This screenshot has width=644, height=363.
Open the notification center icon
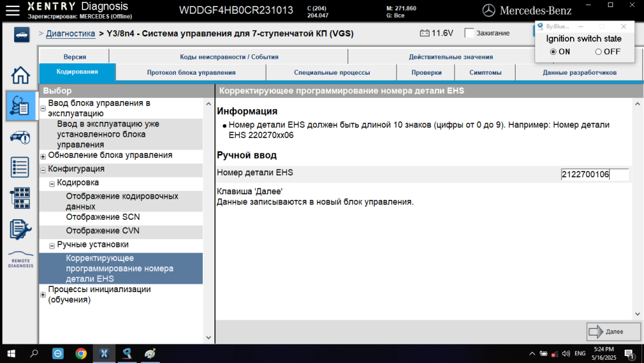click(629, 353)
